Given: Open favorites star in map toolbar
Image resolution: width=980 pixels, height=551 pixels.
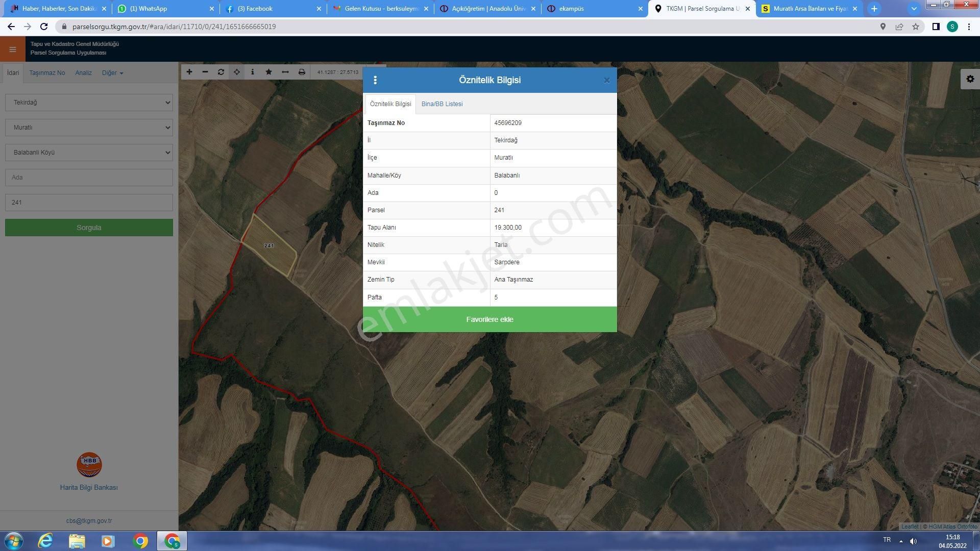Looking at the screenshot, I should (x=269, y=72).
